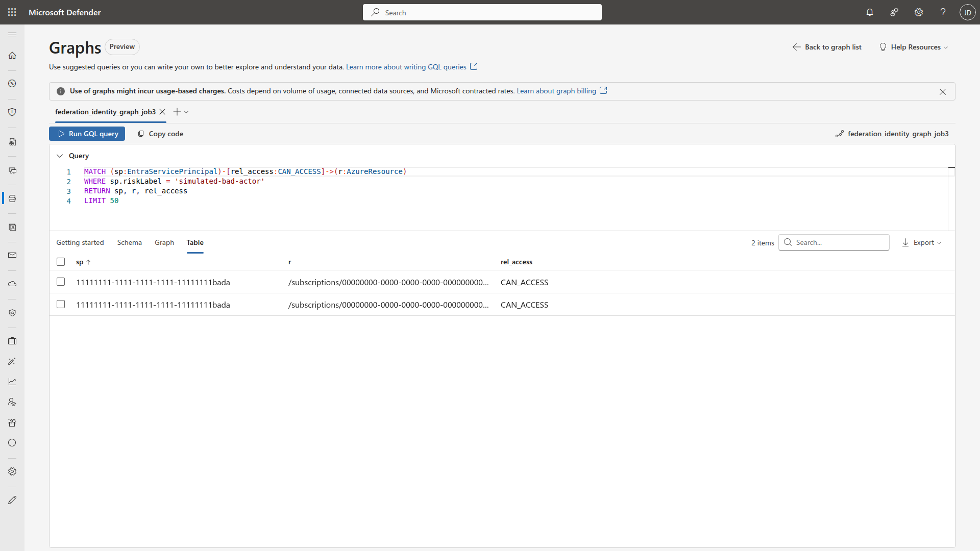The height and width of the screenshot is (551, 980).
Task: Collapse the Query section
Action: click(x=60, y=156)
